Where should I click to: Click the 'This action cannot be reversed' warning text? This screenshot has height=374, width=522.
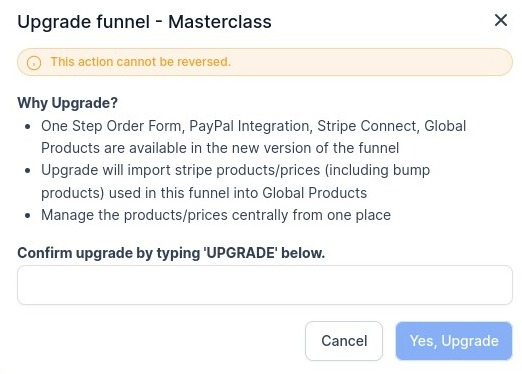coord(140,62)
